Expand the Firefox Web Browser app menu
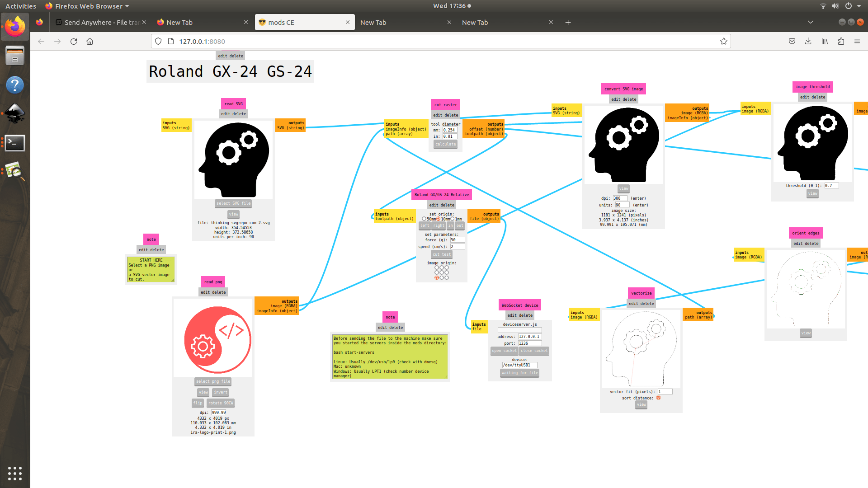 87,6
